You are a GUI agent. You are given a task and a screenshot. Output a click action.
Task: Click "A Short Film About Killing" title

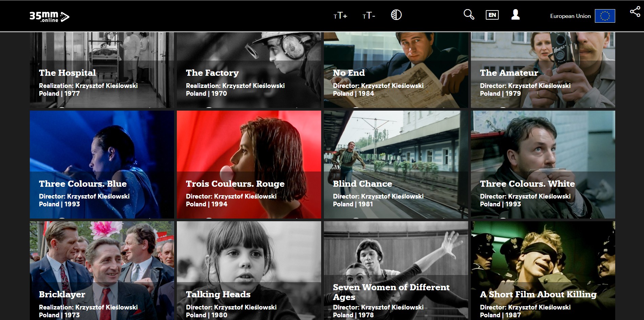(x=538, y=295)
